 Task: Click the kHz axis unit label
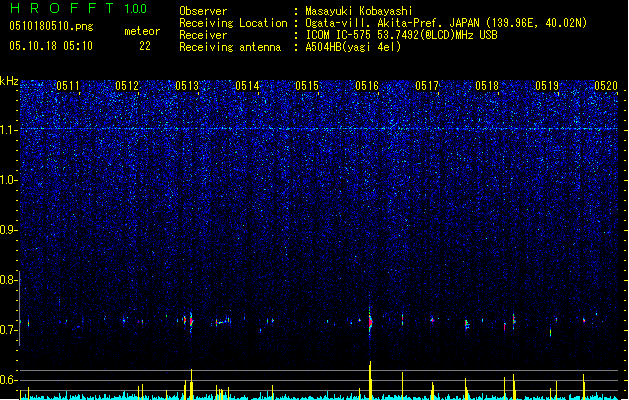9,81
